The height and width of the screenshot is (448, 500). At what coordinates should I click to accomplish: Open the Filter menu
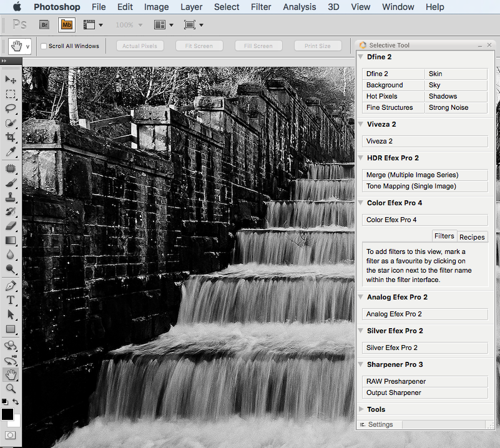(261, 7)
